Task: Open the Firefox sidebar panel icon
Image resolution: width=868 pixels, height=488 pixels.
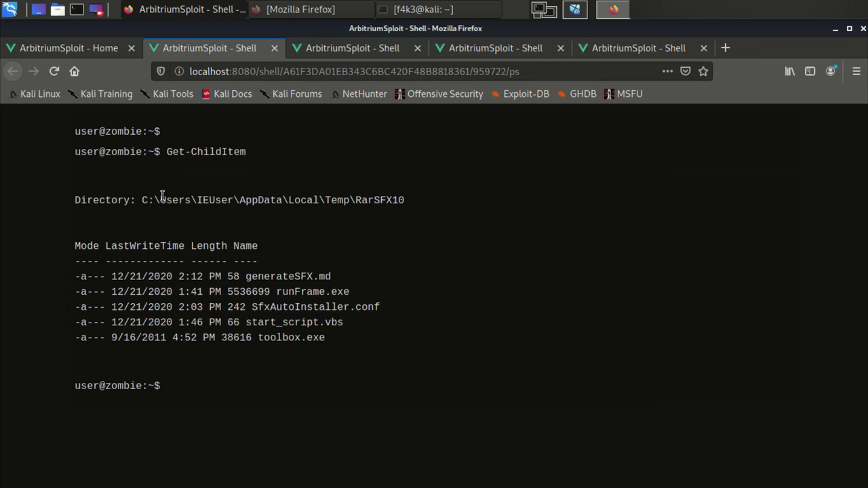Action: point(810,71)
